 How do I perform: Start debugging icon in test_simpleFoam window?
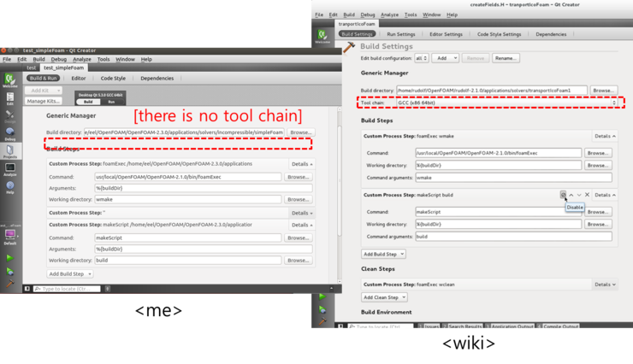pyautogui.click(x=9, y=271)
